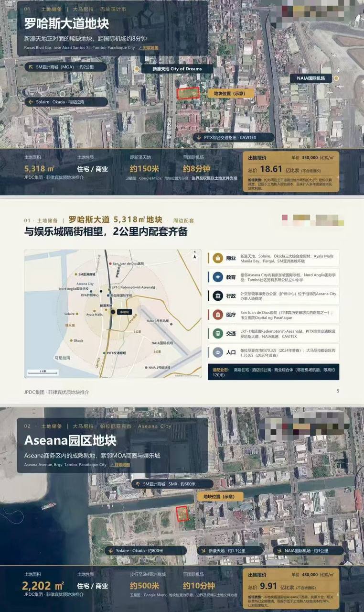Click the SM亚洲商城（MOA）约2公里 direction label

(65, 67)
